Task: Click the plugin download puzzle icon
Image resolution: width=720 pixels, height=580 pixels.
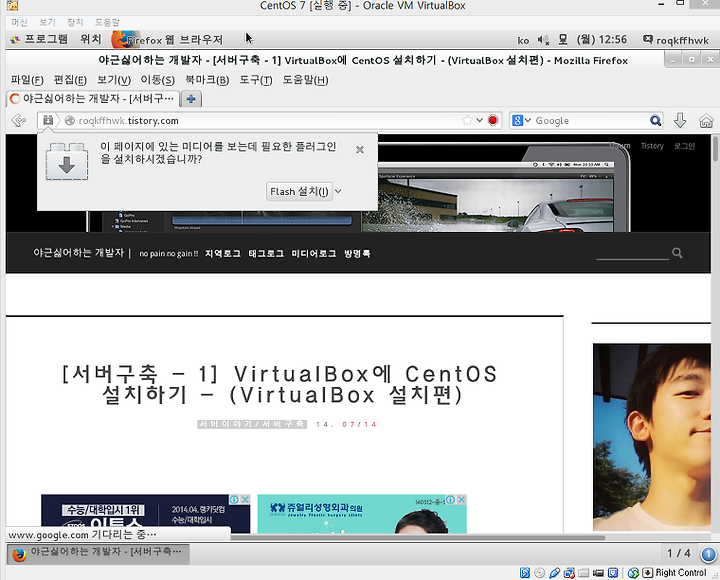Action: pos(67,162)
